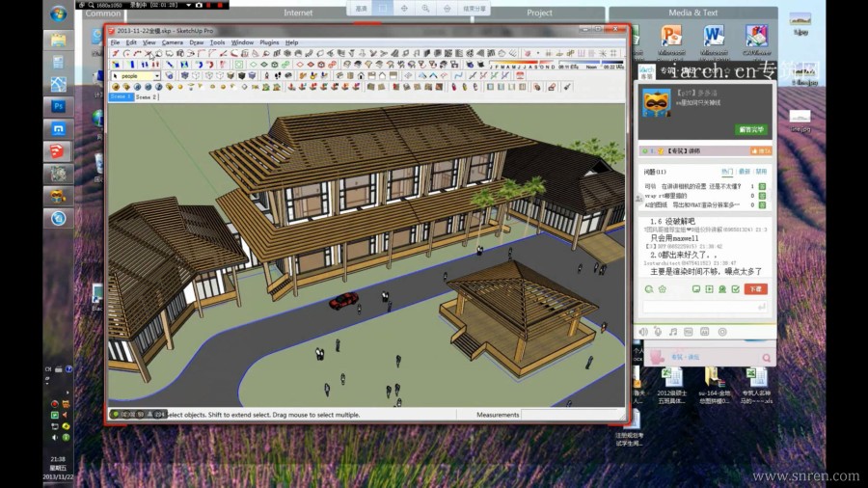The width and height of the screenshot is (868, 488).
Task: Switch to the Scene 2 tab
Action: (147, 97)
